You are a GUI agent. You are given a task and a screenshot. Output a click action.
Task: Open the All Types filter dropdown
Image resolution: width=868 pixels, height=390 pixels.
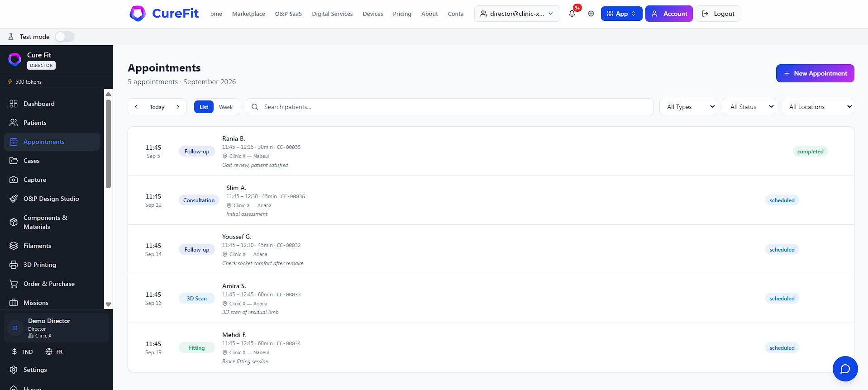[688, 107]
